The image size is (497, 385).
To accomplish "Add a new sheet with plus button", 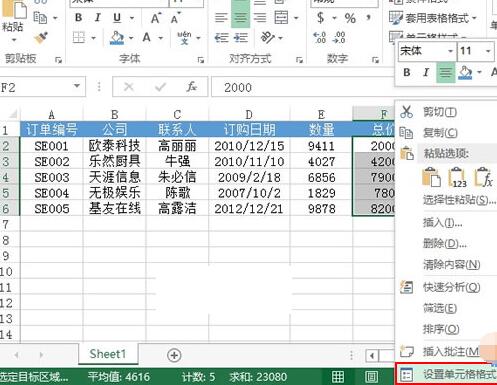I will pyautogui.click(x=174, y=355).
